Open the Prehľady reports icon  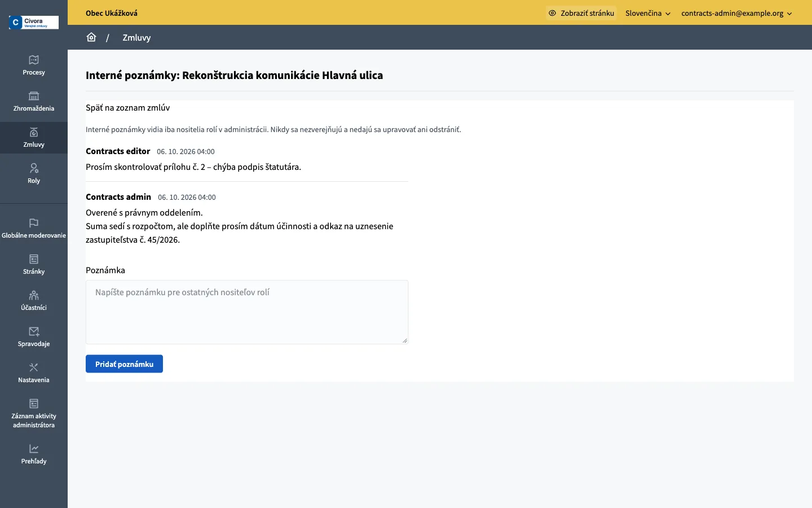[x=34, y=449]
